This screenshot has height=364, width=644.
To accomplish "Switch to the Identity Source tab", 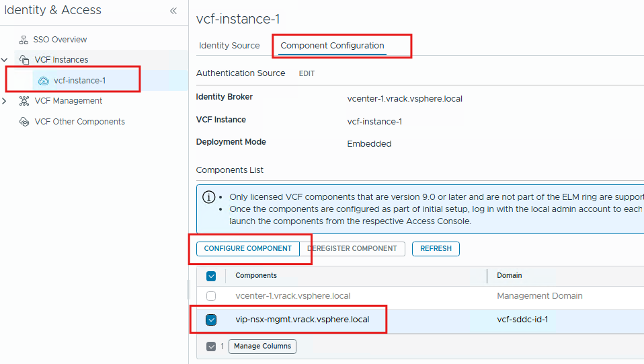I will click(229, 46).
